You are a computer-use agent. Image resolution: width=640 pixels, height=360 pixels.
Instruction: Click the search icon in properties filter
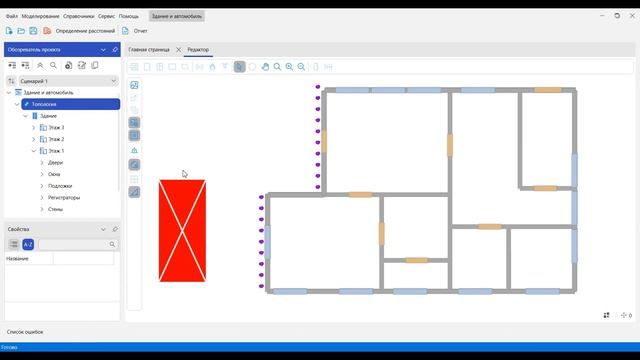(x=112, y=244)
